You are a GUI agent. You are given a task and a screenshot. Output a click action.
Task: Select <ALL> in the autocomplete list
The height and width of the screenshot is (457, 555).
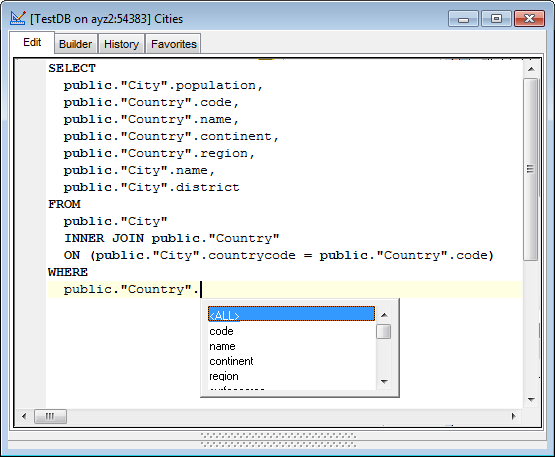tap(291, 314)
